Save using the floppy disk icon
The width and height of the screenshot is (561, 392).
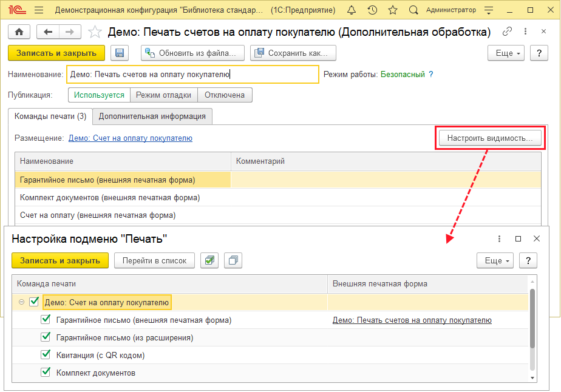120,53
